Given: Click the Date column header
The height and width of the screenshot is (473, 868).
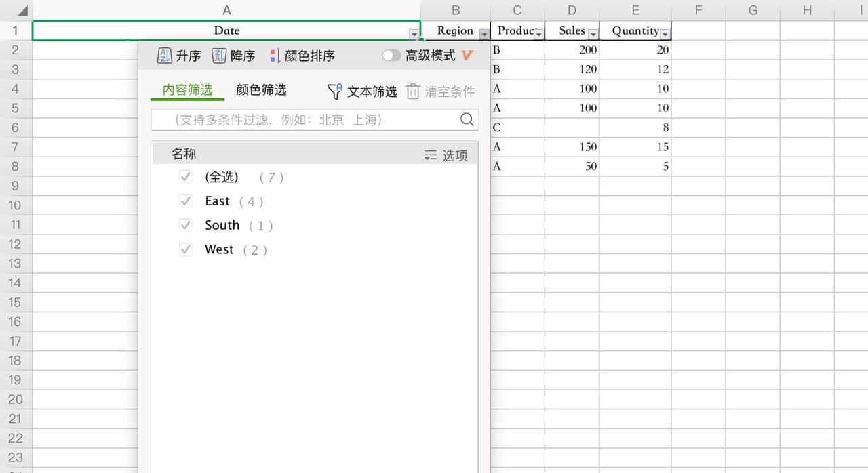Looking at the screenshot, I should pos(226,30).
